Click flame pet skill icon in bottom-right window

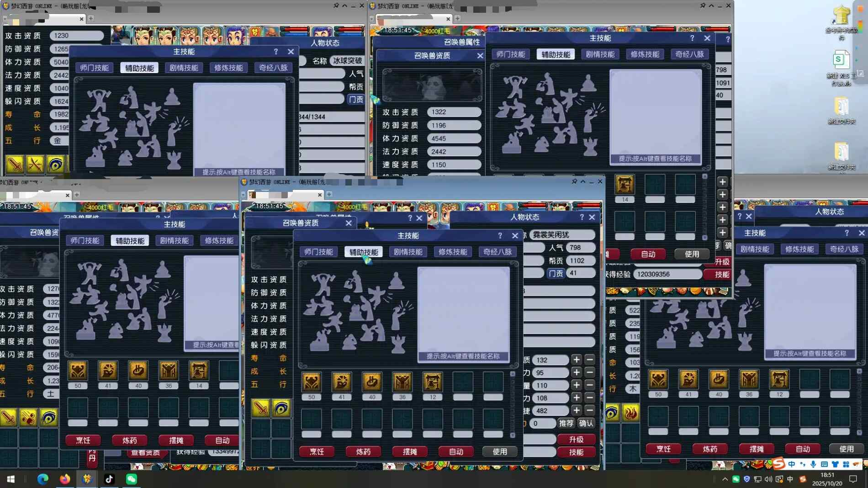point(631,413)
